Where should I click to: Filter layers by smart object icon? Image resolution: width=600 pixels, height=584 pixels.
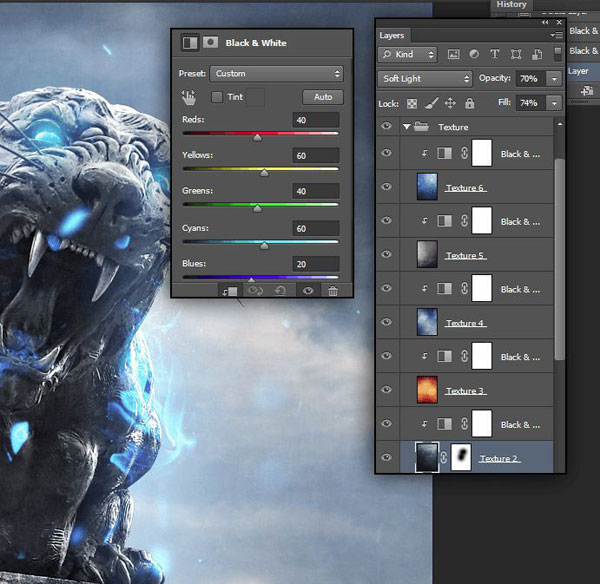[x=537, y=54]
